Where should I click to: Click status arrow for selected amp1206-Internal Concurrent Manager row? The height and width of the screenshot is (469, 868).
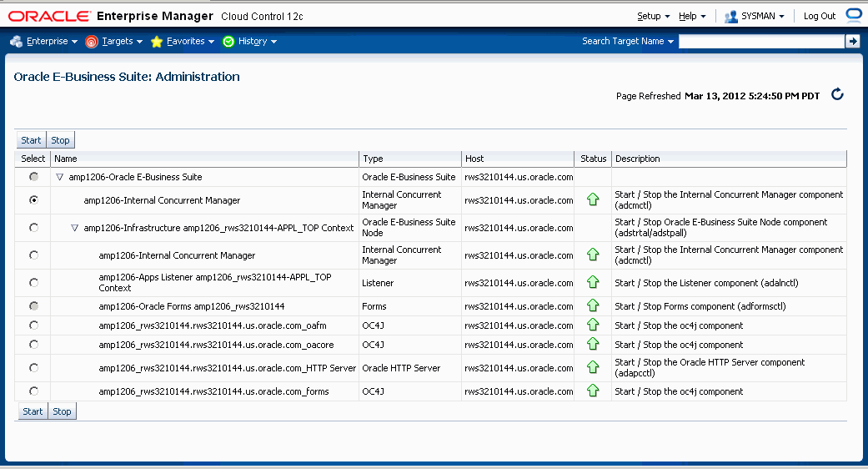coord(593,199)
